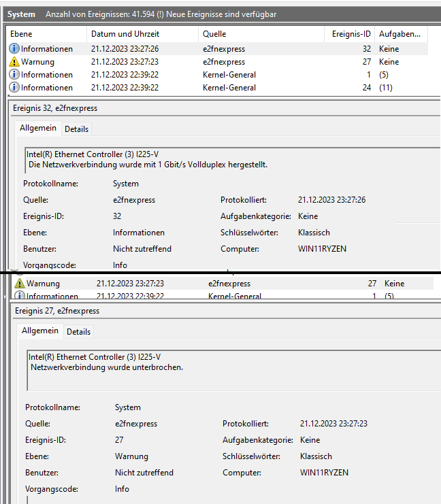Image resolution: width=441 pixels, height=504 pixels.
Task: Click Ereignis-ID value 32 in details pane
Action: click(117, 216)
